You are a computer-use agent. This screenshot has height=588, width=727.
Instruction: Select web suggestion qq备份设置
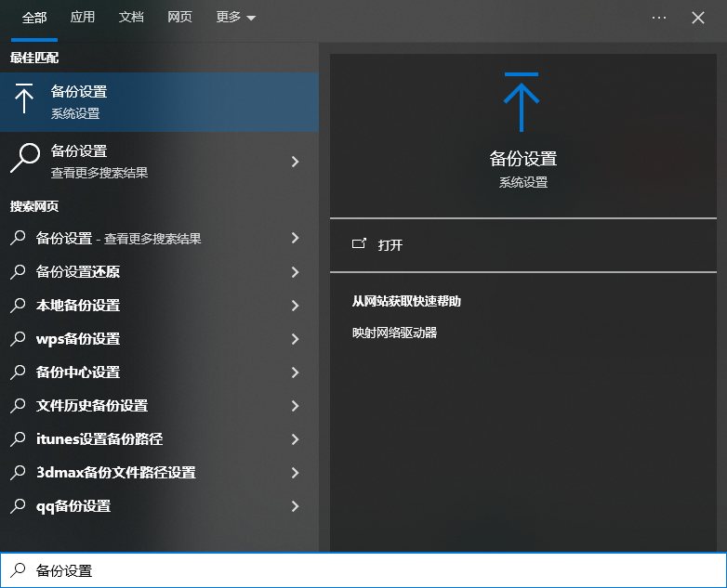pos(160,506)
